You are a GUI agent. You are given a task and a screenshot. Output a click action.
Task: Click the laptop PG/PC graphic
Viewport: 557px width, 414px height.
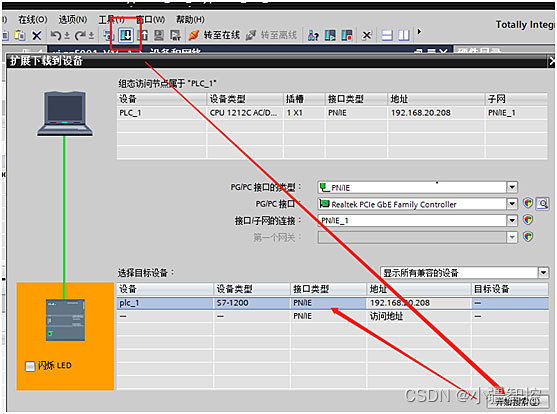click(65, 114)
